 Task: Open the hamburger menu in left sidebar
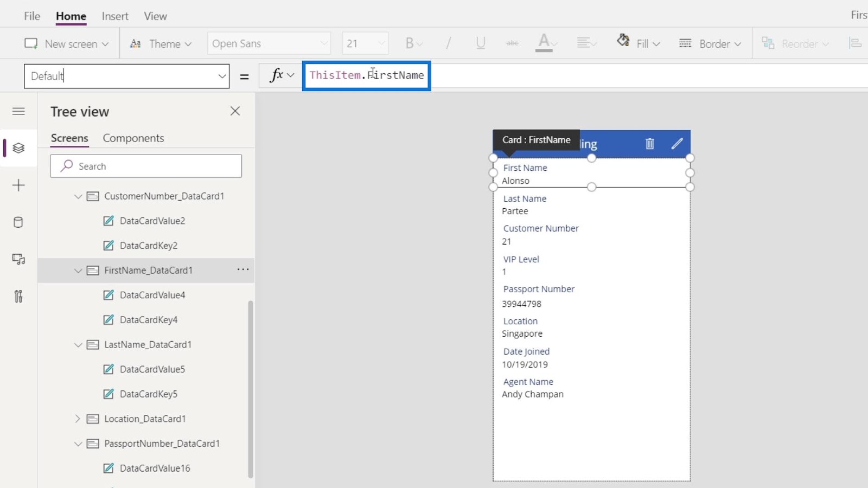click(18, 111)
